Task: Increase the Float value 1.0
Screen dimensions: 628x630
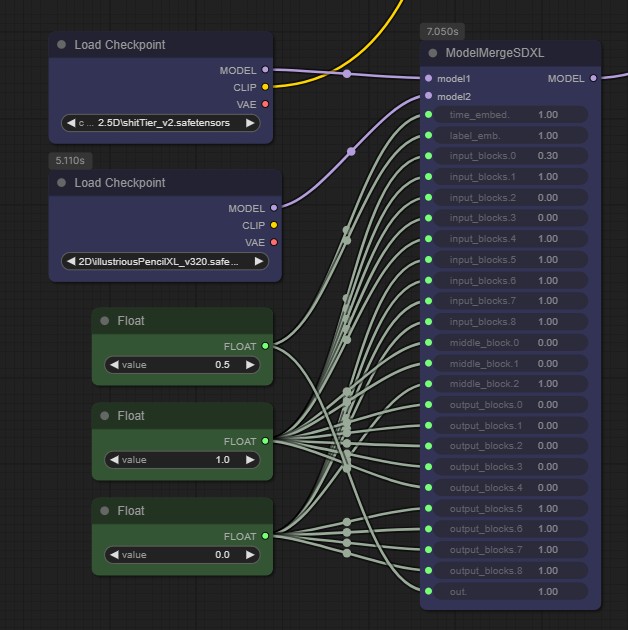Action: 250,460
